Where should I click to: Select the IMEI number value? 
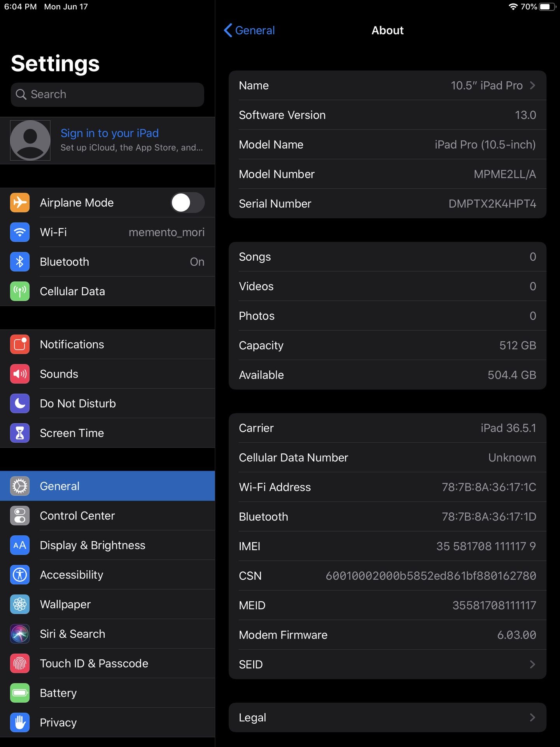(486, 546)
